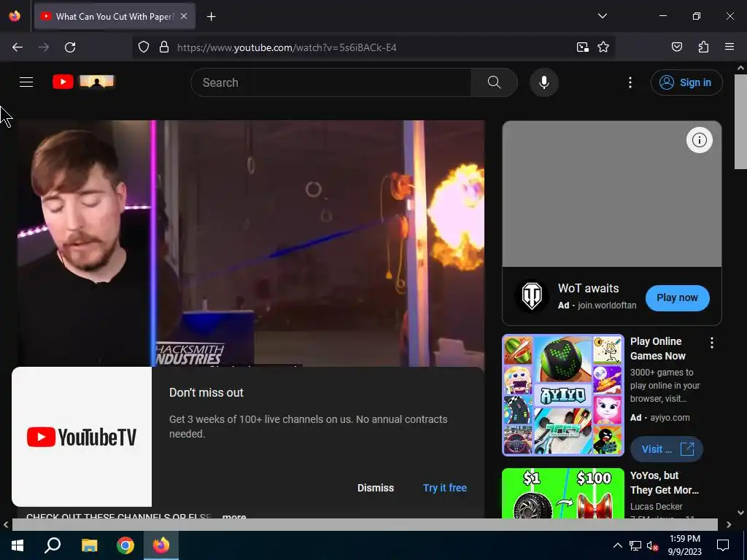Viewport: 747px width, 560px height.
Task: Expand description with 'more' link
Action: (x=234, y=517)
